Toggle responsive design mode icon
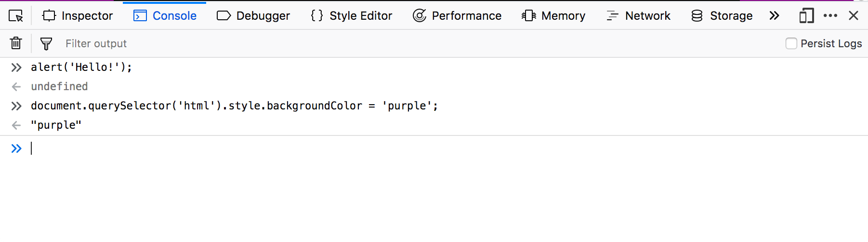This screenshot has width=868, height=242. [x=806, y=16]
